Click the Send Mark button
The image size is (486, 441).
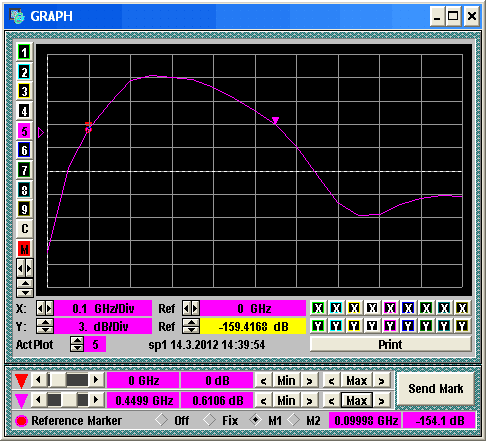click(x=435, y=389)
